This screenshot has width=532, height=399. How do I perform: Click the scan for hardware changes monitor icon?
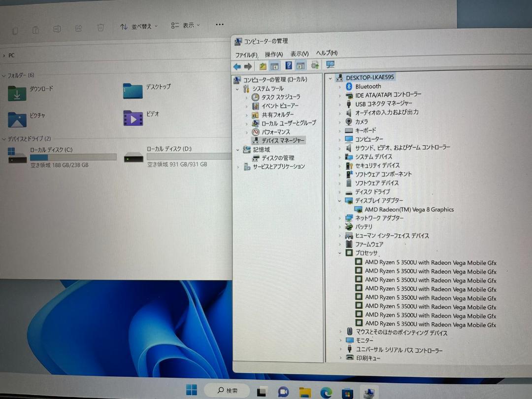point(330,64)
